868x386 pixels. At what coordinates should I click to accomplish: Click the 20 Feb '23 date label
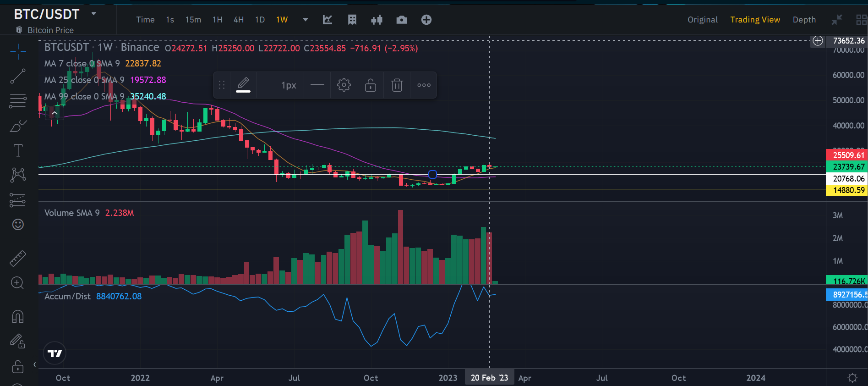pyautogui.click(x=489, y=378)
